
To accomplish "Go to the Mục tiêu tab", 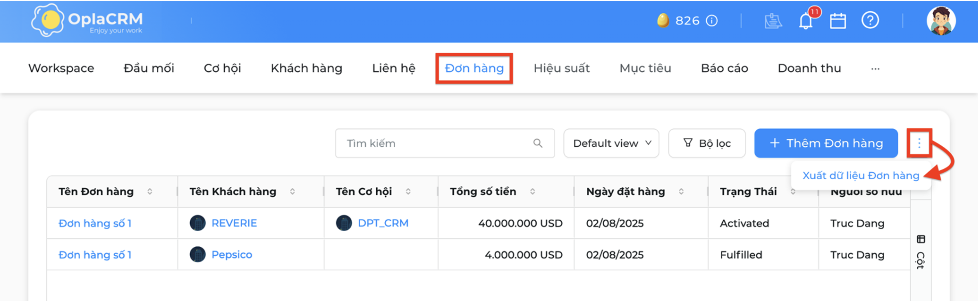I will (645, 68).
